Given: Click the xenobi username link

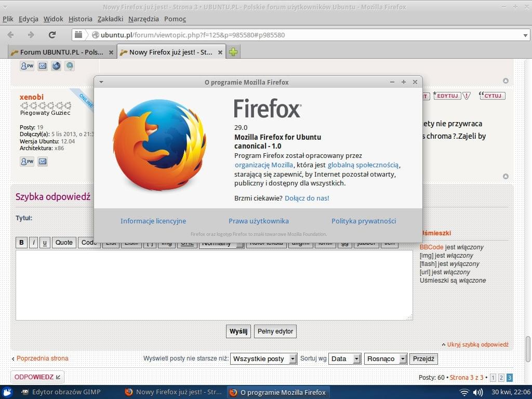Looking at the screenshot, I should tap(32, 97).
